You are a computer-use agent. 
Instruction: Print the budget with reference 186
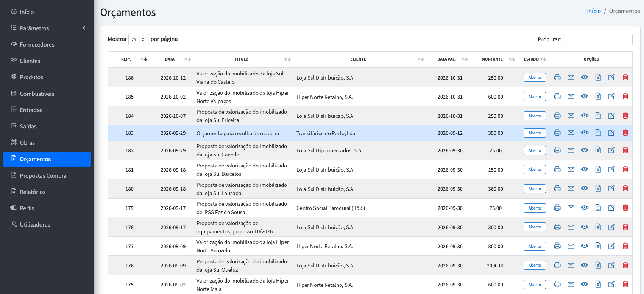click(x=557, y=77)
